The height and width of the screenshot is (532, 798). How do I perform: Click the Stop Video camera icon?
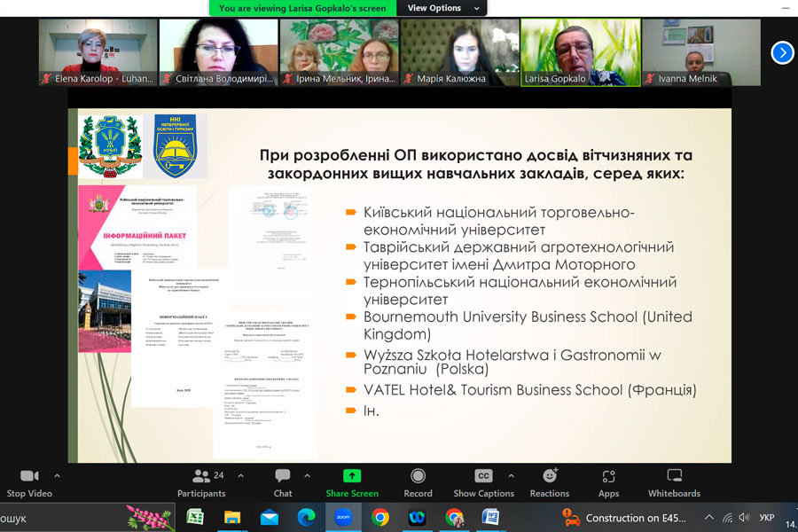pos(29,477)
